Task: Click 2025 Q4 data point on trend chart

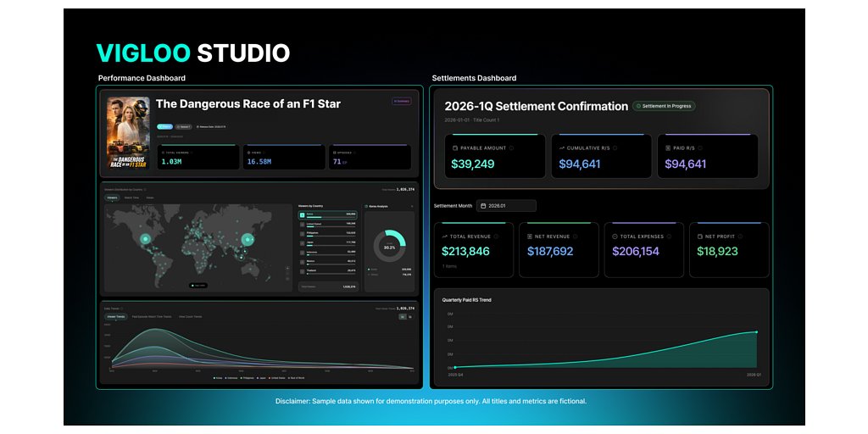Action: pyautogui.click(x=455, y=367)
